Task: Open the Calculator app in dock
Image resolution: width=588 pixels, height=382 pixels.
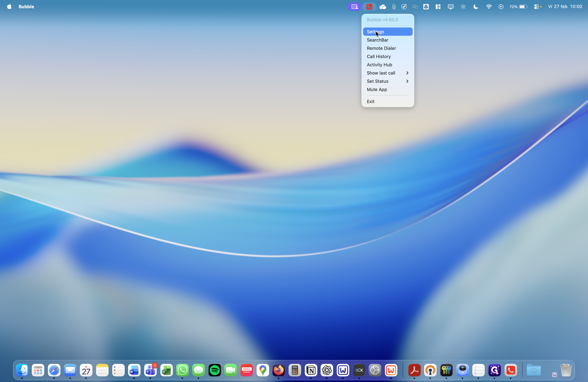Action: click(x=295, y=370)
